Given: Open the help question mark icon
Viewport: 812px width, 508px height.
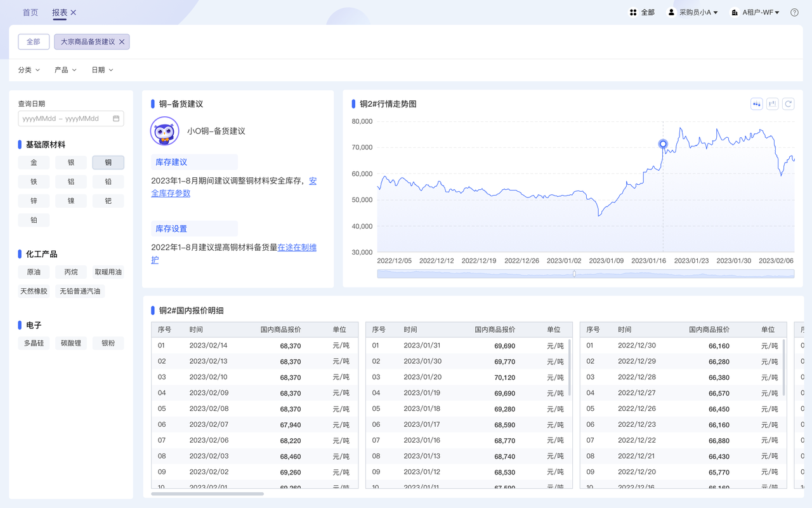Looking at the screenshot, I should pos(794,13).
